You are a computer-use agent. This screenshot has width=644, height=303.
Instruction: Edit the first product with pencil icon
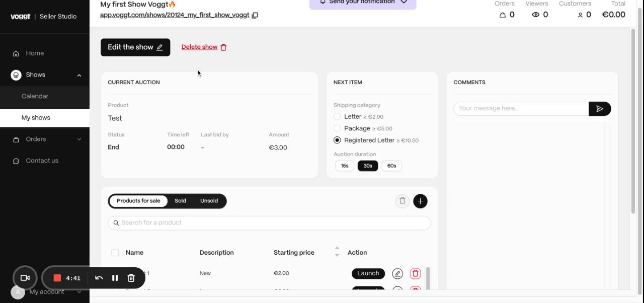click(397, 274)
